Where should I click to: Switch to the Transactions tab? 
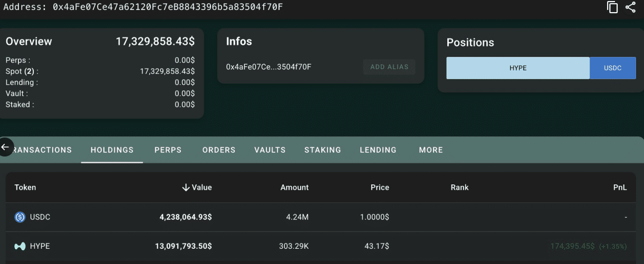pyautogui.click(x=42, y=150)
